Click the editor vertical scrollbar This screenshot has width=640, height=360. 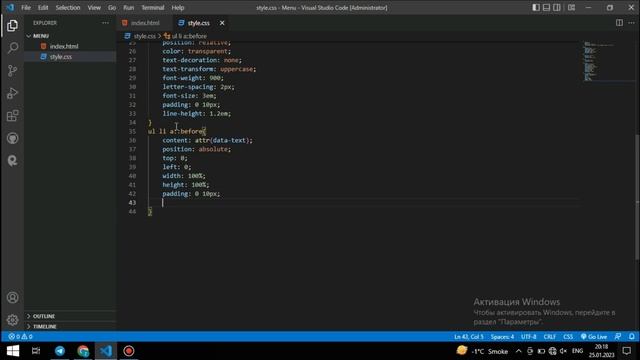(637, 197)
